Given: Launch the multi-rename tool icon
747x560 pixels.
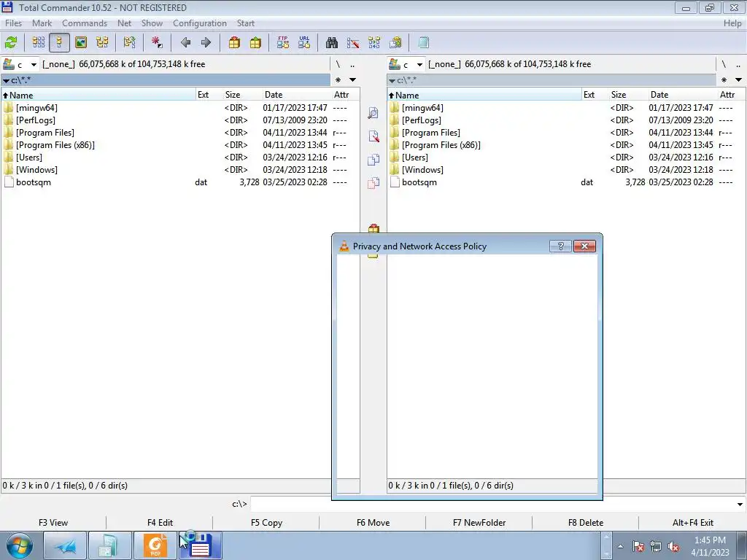Looking at the screenshot, I should (353, 43).
